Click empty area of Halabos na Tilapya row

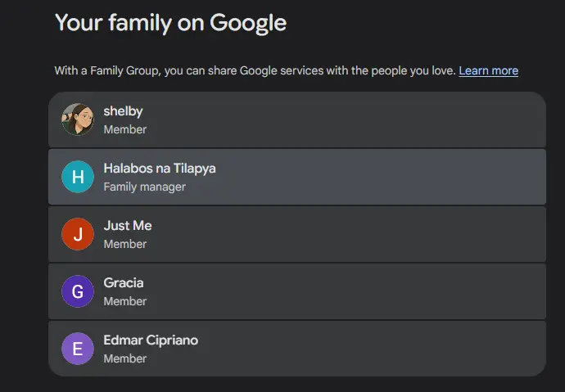tap(378, 177)
